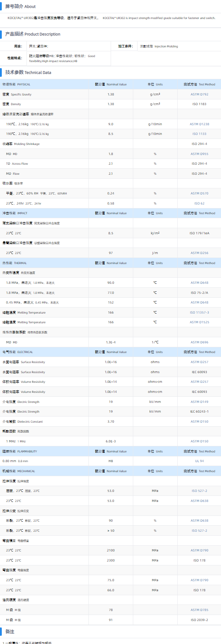Open the ASTM D792 test method link

pos(199,94)
